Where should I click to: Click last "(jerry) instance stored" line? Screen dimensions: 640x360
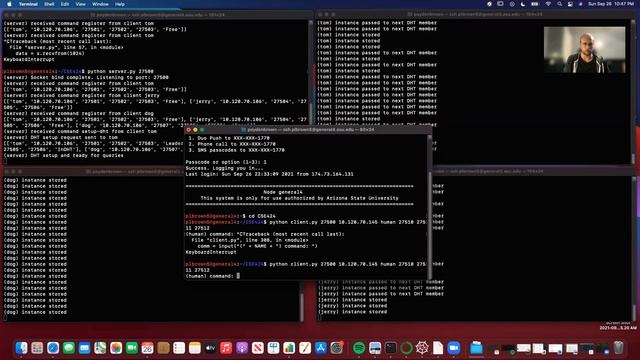pos(353,312)
